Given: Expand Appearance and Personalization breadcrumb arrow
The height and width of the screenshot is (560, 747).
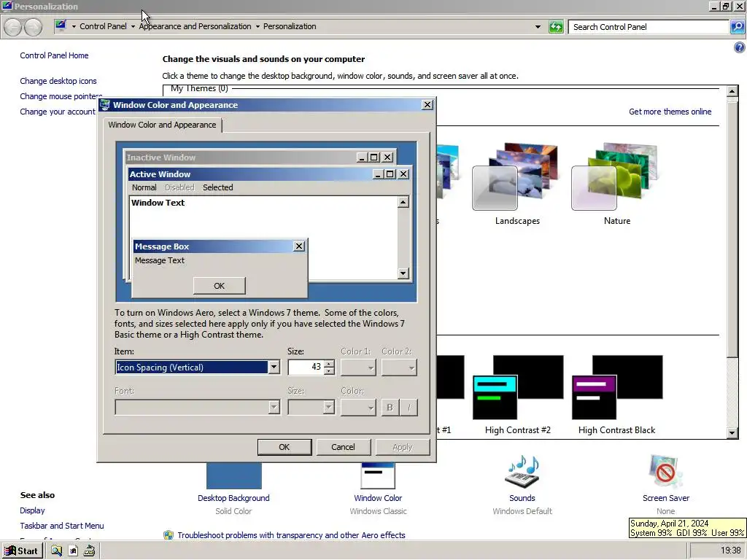Looking at the screenshot, I should 258,27.
